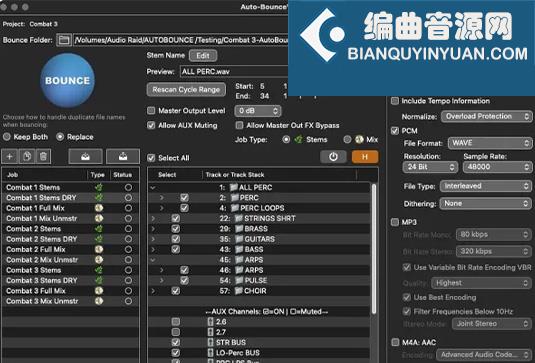Click the Bounce Folder path field

[181, 40]
